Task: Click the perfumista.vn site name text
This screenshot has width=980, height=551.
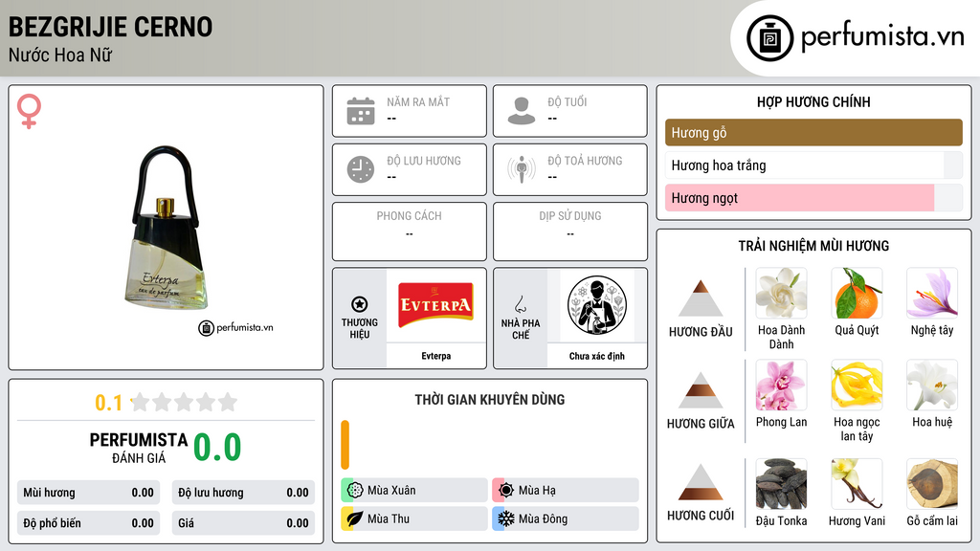Action: point(882,36)
